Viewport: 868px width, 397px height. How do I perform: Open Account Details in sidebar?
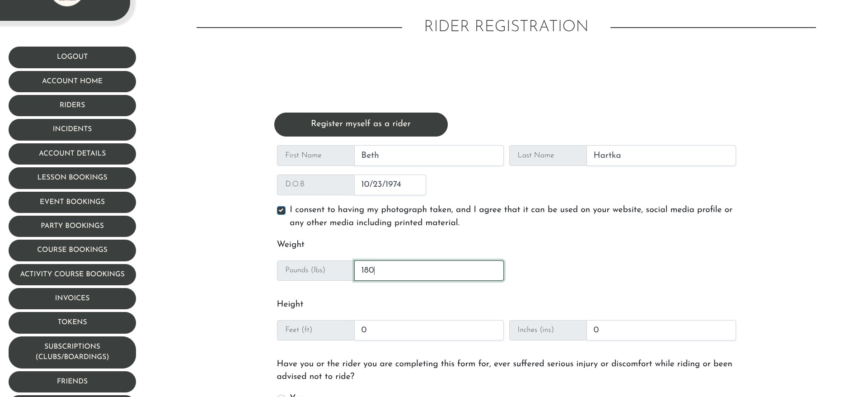pyautogui.click(x=72, y=154)
